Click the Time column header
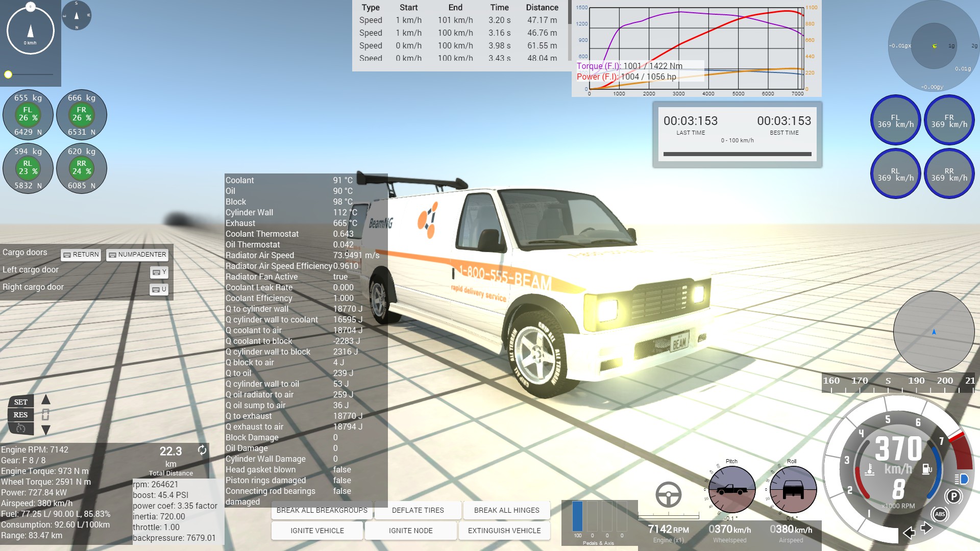 click(x=499, y=8)
